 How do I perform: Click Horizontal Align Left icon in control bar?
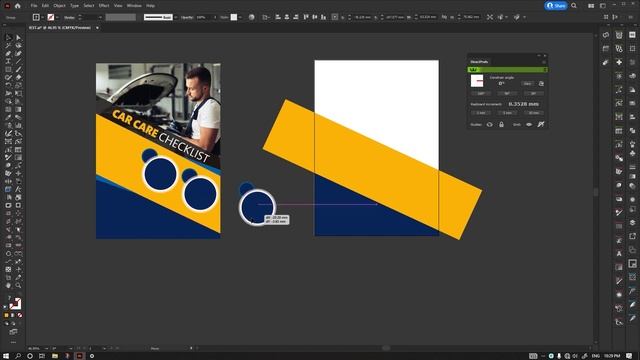(x=278, y=17)
